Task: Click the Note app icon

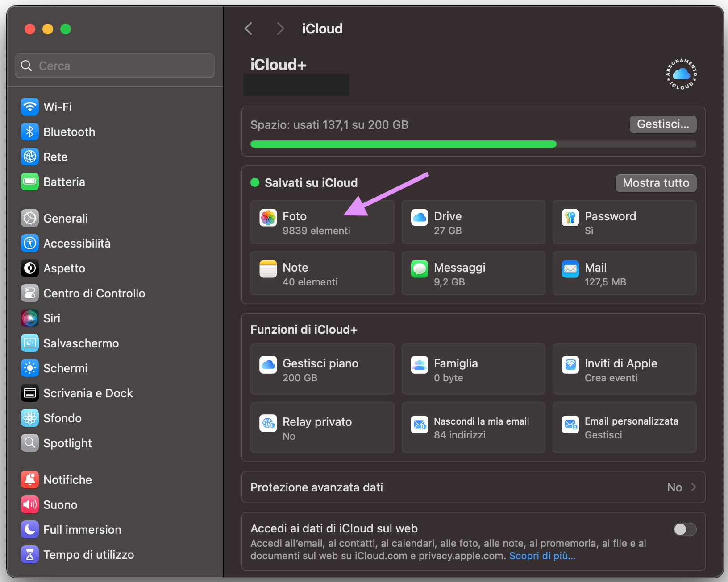Action: coord(268,268)
